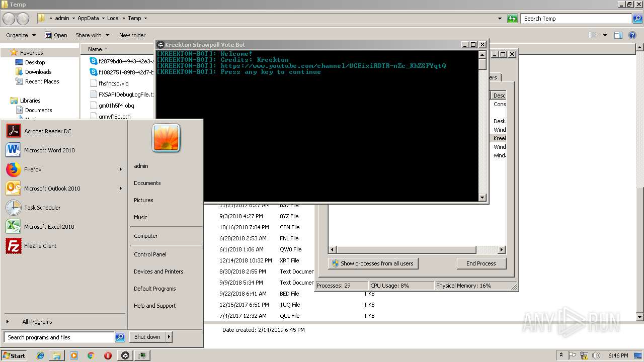Open the Shut down options arrow
This screenshot has width=644, height=362.
[169, 337]
